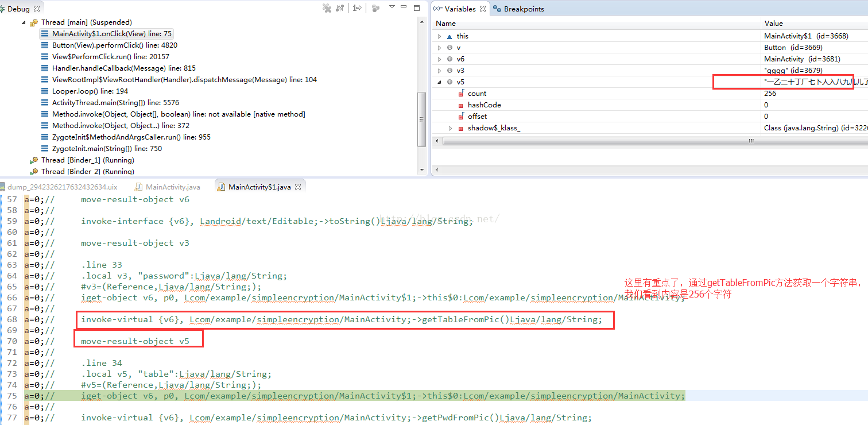Screen dimensions: 868x425
Task: Click the 'this' variable triangle icon
Action: click(x=449, y=36)
